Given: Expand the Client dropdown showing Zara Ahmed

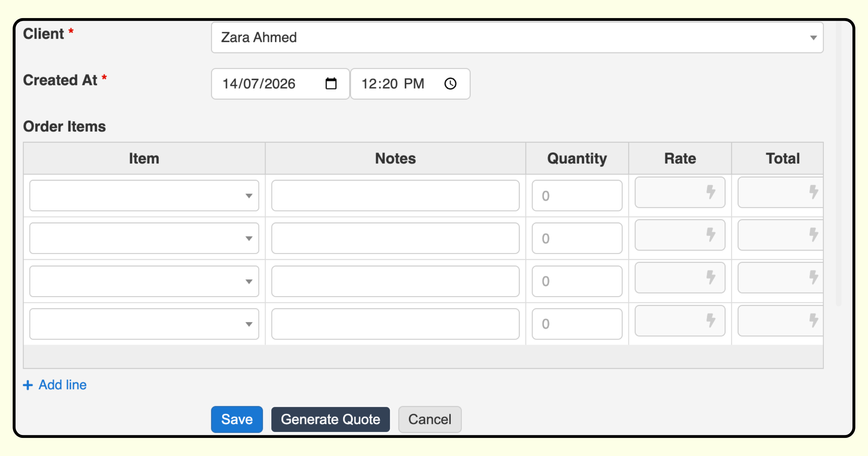Looking at the screenshot, I should point(517,38).
